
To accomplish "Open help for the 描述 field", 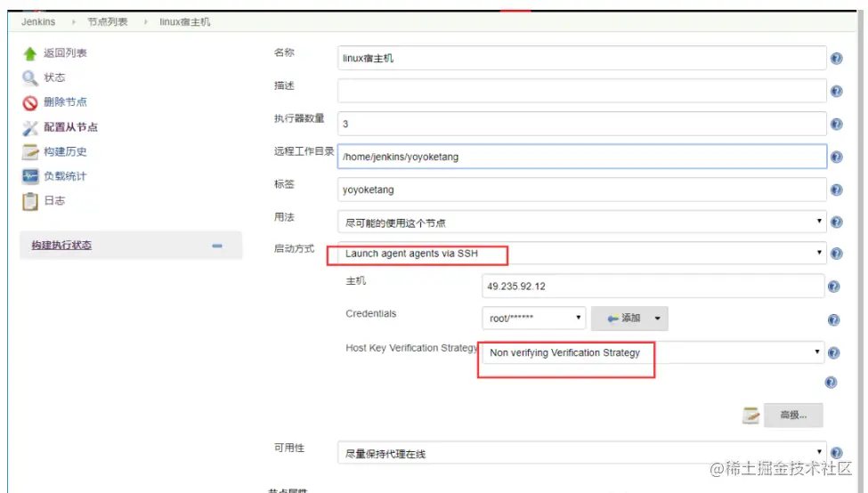I will coord(837,91).
